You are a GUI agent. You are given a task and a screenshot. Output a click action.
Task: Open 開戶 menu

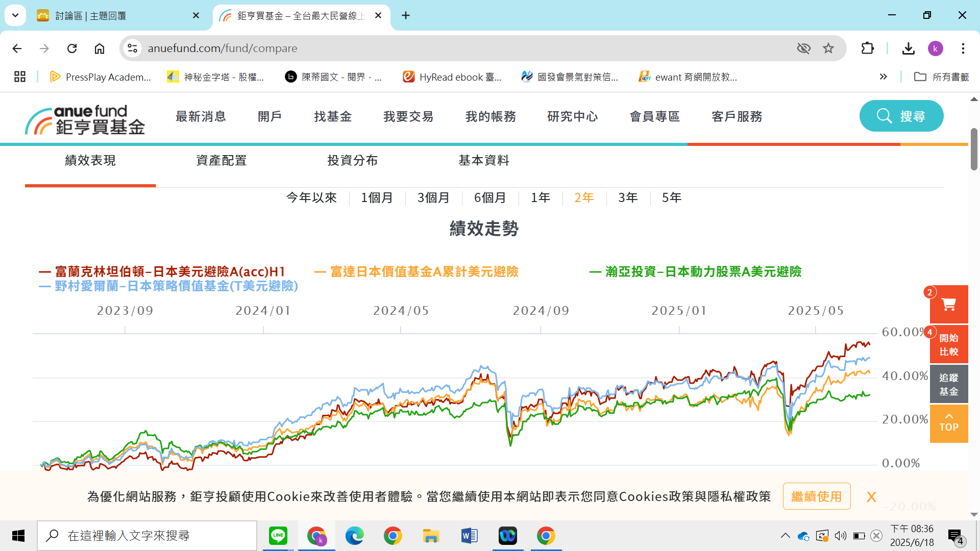pos(269,117)
